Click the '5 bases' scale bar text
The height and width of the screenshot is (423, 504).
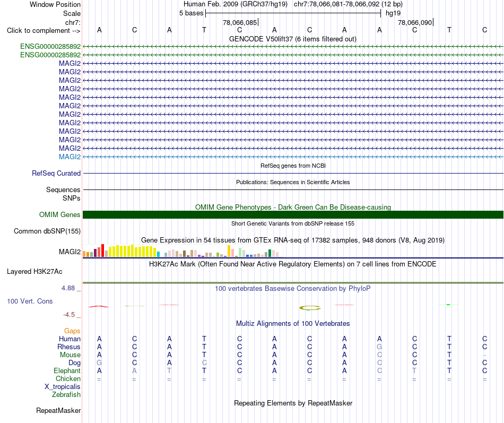[191, 13]
